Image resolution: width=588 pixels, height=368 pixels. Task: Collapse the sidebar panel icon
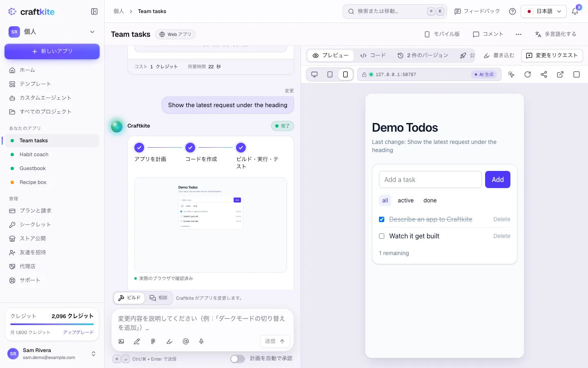coord(94,11)
